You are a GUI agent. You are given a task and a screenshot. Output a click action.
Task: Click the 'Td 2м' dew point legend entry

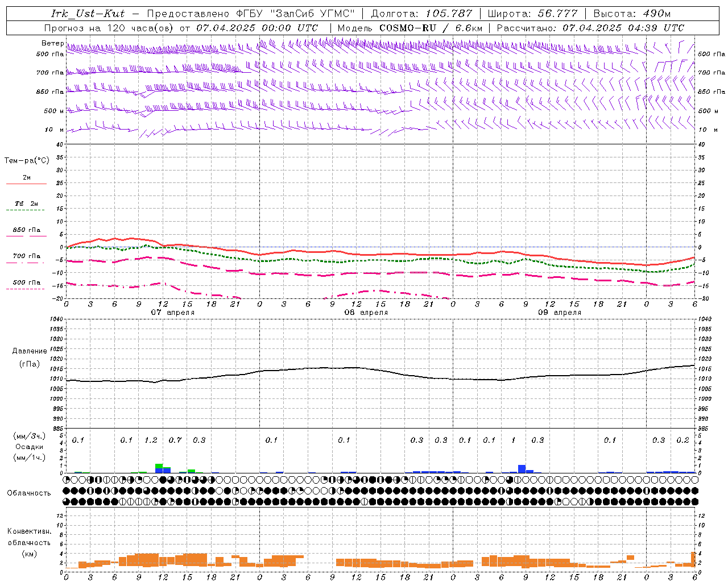click(x=27, y=203)
